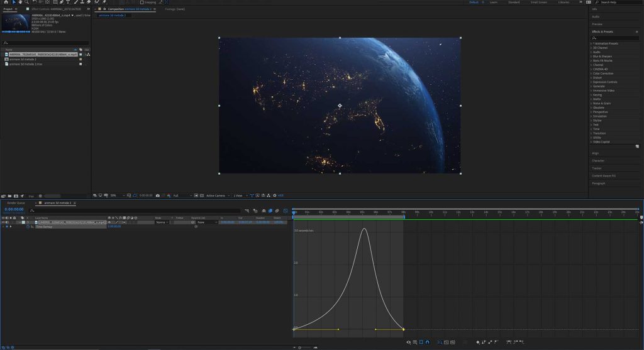This screenshot has height=350, width=644.
Task: Click the new folder icon in Project panel
Action: (9, 196)
